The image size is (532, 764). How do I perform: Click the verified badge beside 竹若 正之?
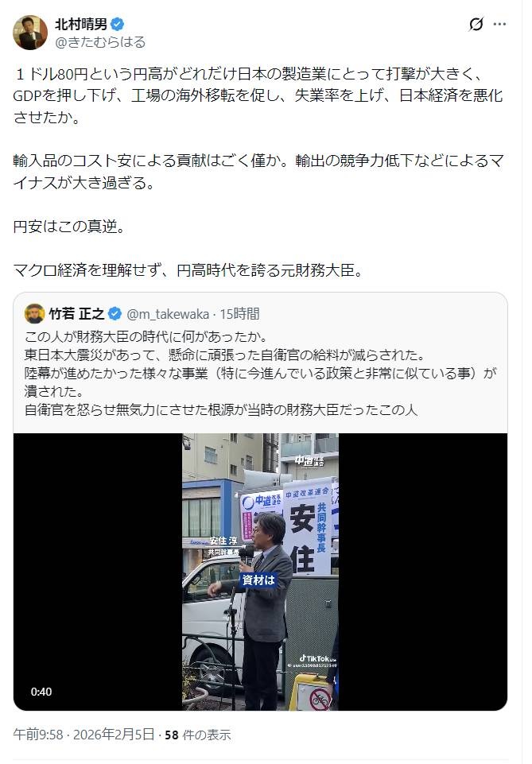tap(115, 314)
